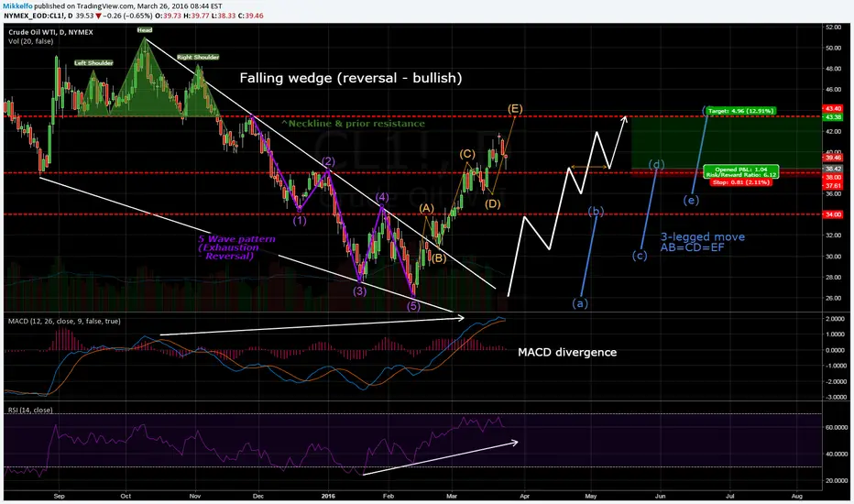
Task: Select the orange wave label (C)
Action: coord(466,154)
